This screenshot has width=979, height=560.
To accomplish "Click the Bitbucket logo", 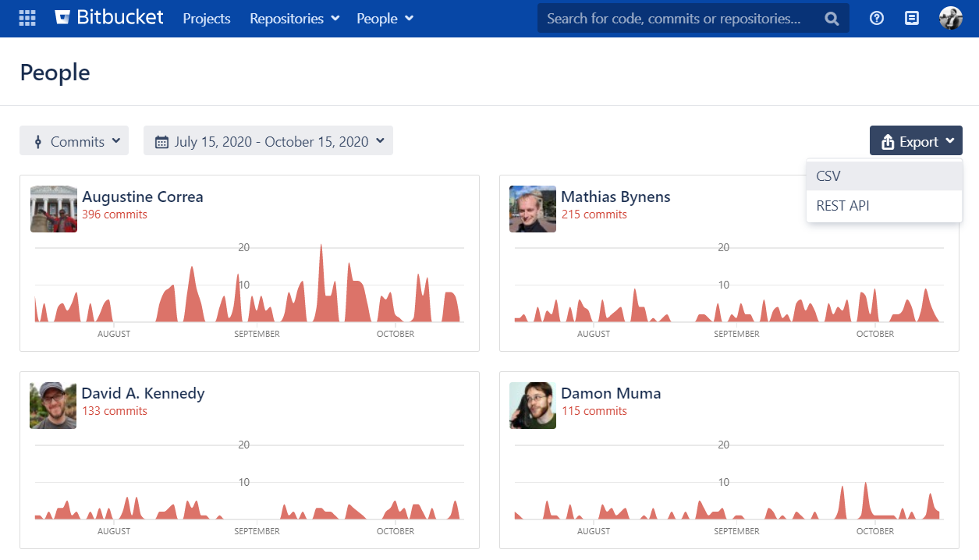I will click(x=108, y=17).
